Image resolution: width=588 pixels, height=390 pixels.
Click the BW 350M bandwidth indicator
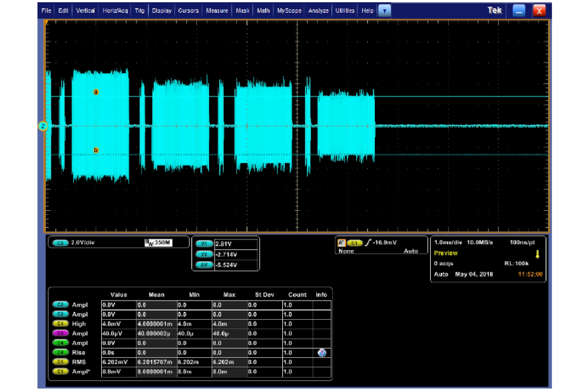(158, 243)
